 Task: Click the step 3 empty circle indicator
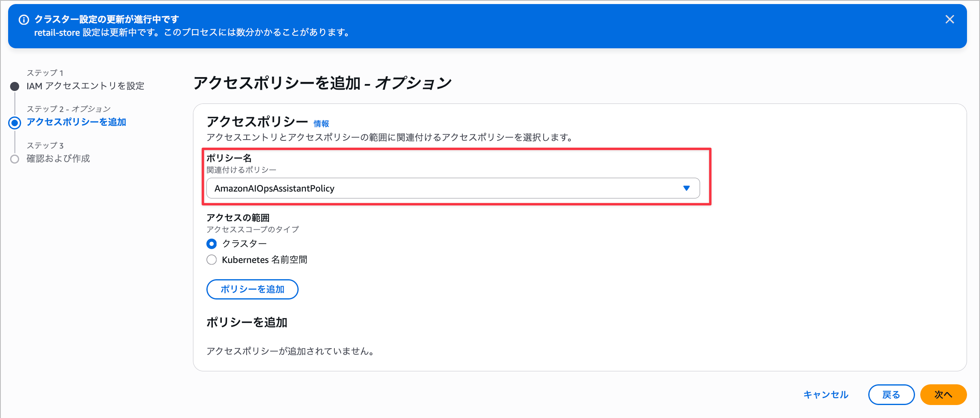point(15,159)
